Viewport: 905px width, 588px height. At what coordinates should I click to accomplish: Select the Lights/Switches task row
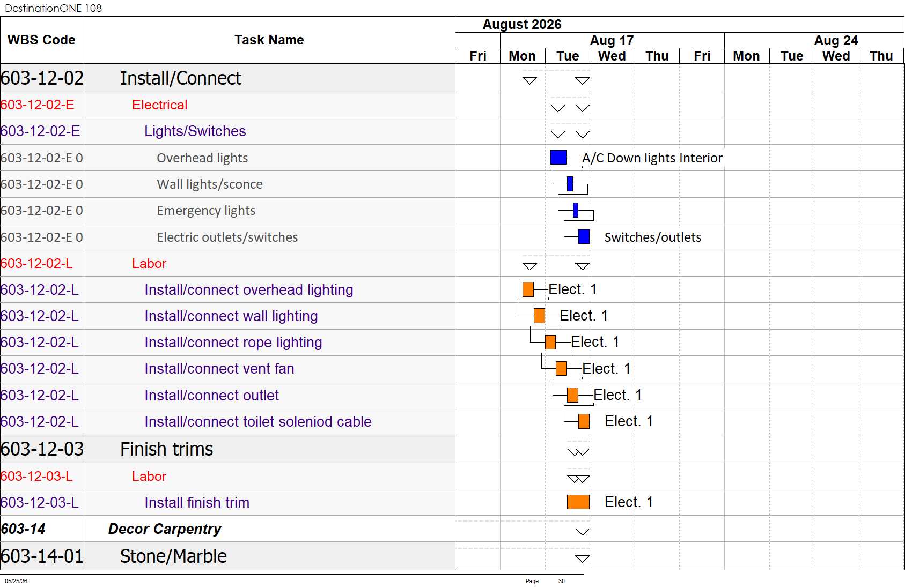pos(227,131)
